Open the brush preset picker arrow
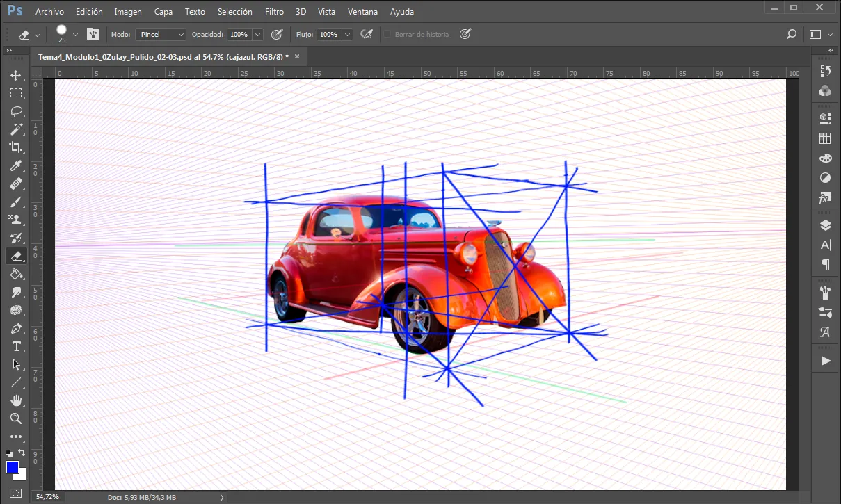 [x=75, y=34]
